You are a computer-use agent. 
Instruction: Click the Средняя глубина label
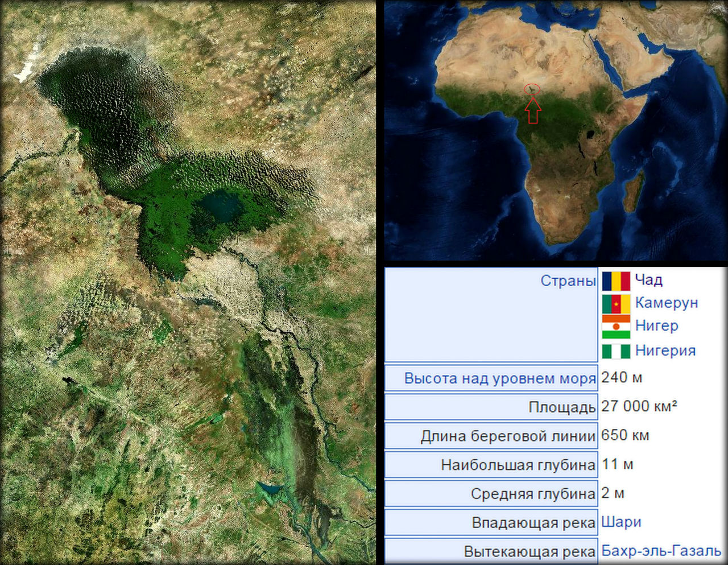pyautogui.click(x=533, y=494)
